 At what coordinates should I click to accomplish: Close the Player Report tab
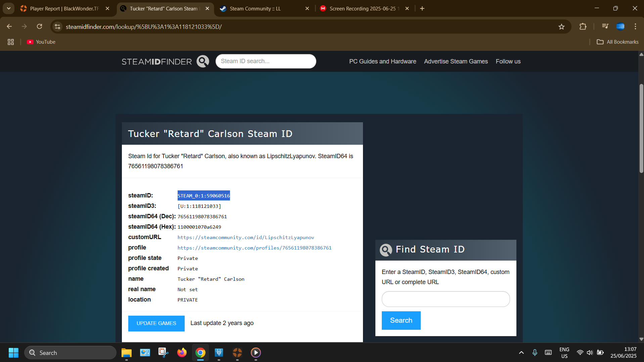[107, 8]
